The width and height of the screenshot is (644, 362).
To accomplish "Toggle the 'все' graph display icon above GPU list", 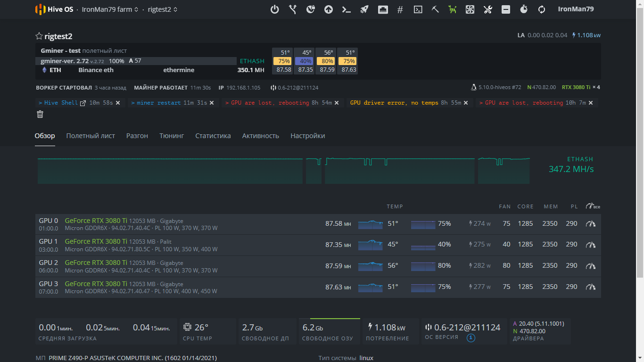I will click(x=591, y=206).
